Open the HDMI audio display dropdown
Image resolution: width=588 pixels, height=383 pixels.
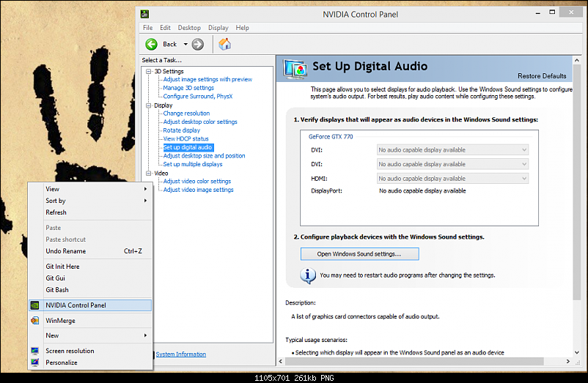(x=452, y=179)
